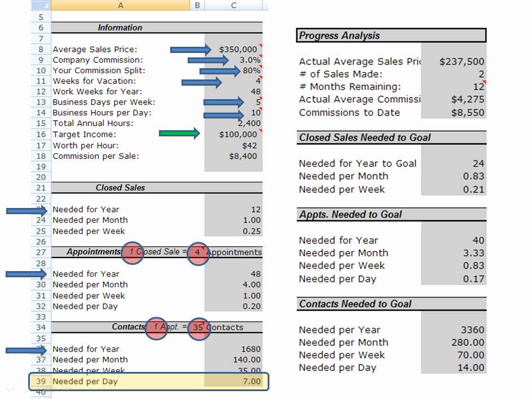
Task: Click the Closed Sales section header
Action: 157,188
